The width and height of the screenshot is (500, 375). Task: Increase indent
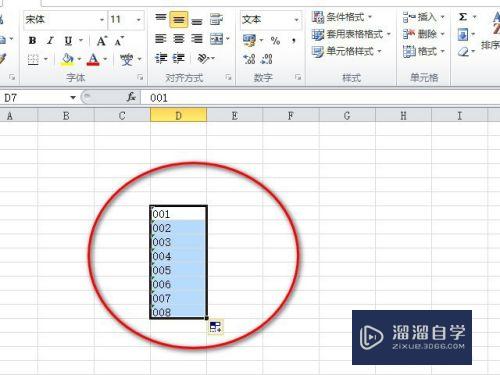click(x=179, y=59)
